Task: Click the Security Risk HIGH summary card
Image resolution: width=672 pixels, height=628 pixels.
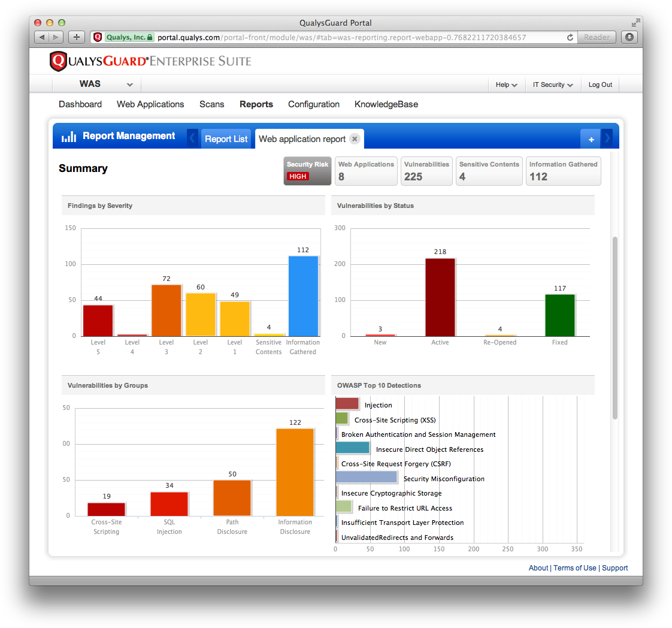Action: [307, 171]
